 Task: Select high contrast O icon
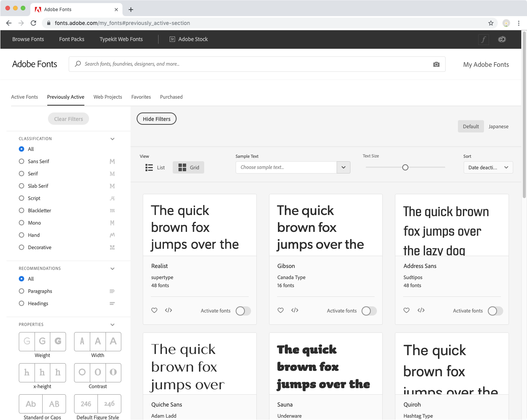point(113,372)
